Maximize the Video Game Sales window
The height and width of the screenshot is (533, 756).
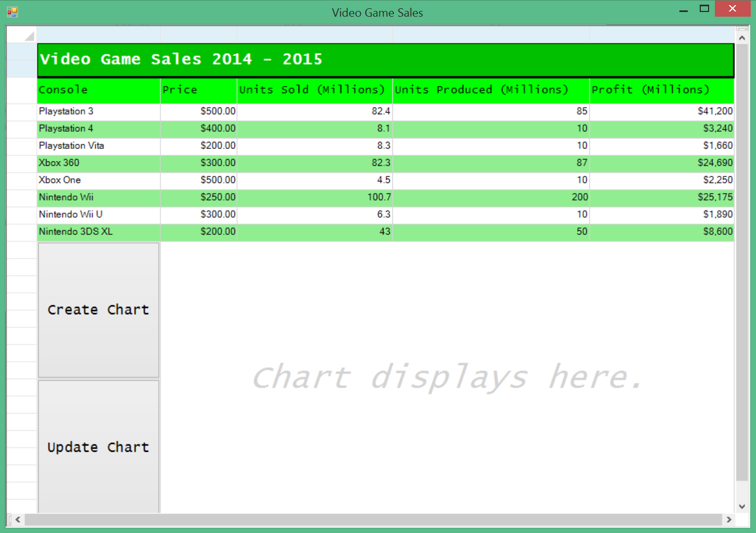(704, 9)
